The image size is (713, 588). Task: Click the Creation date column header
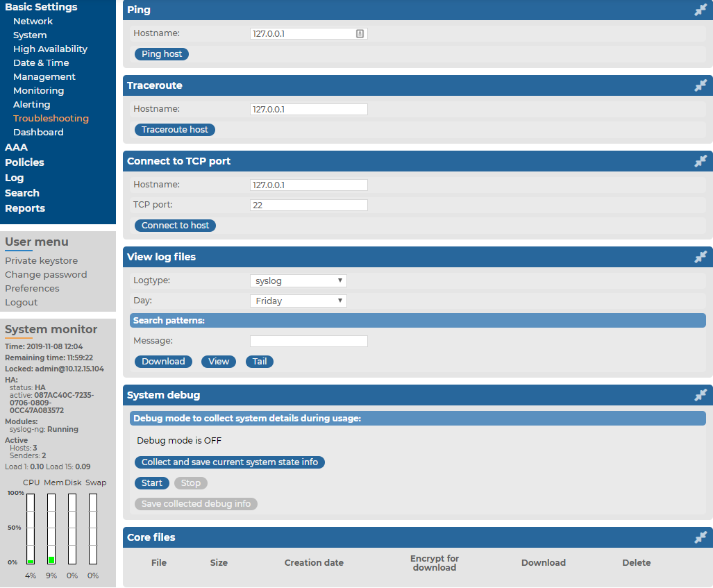pyautogui.click(x=314, y=563)
